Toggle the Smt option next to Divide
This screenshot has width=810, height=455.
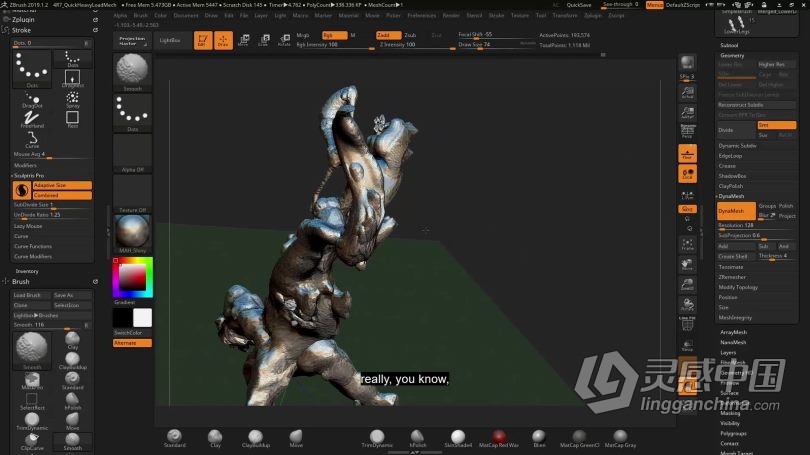point(776,125)
